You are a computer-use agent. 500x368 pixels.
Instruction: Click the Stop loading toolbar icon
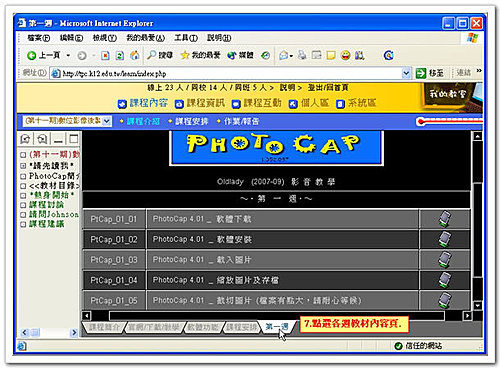[x=105, y=55]
